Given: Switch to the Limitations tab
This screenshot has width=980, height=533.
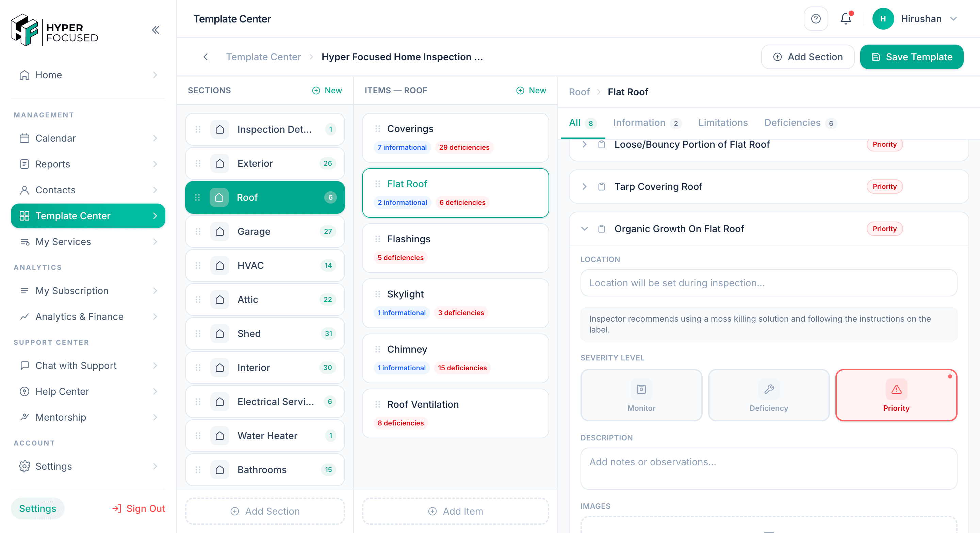Looking at the screenshot, I should tap(723, 123).
